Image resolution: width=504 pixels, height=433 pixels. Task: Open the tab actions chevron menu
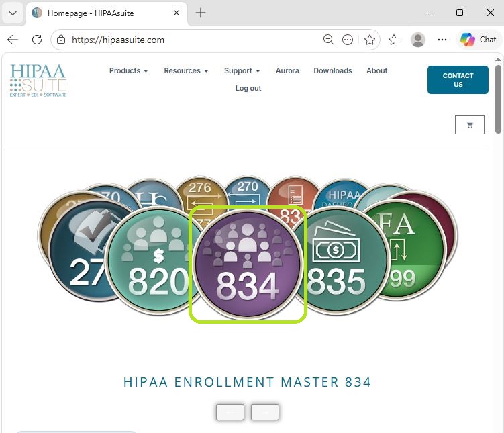[13, 13]
